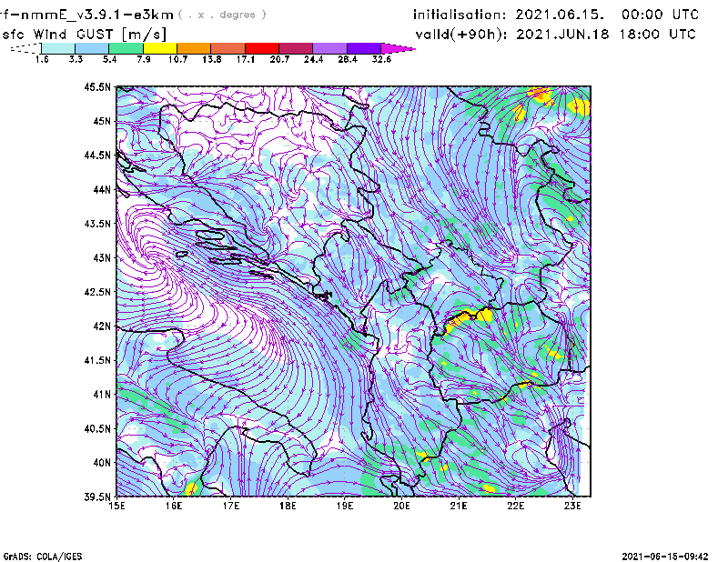This screenshot has height=562, width=728.
Task: Click the '41N' latitude label
Action: [x=102, y=394]
